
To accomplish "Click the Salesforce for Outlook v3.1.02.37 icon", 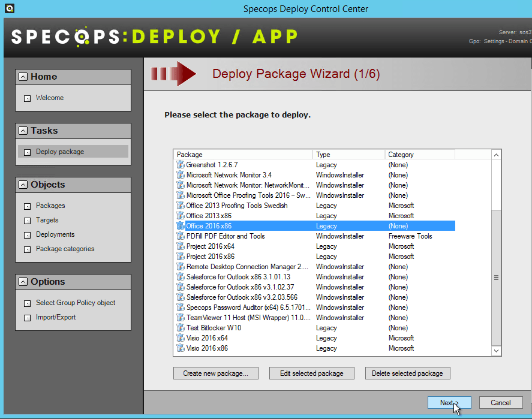I will pos(181,287).
